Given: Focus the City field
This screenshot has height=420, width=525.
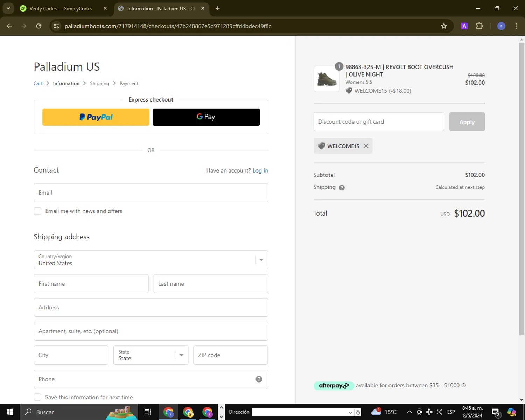Looking at the screenshot, I should click(71, 355).
